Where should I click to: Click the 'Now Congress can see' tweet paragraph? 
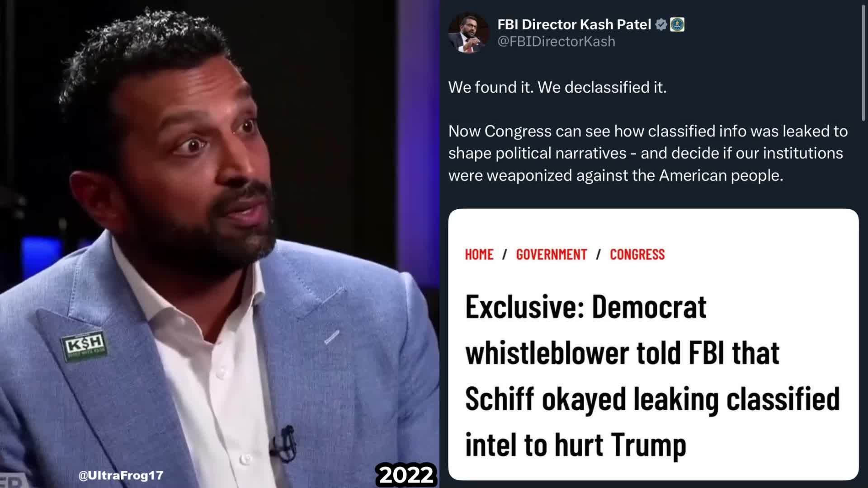(648, 153)
